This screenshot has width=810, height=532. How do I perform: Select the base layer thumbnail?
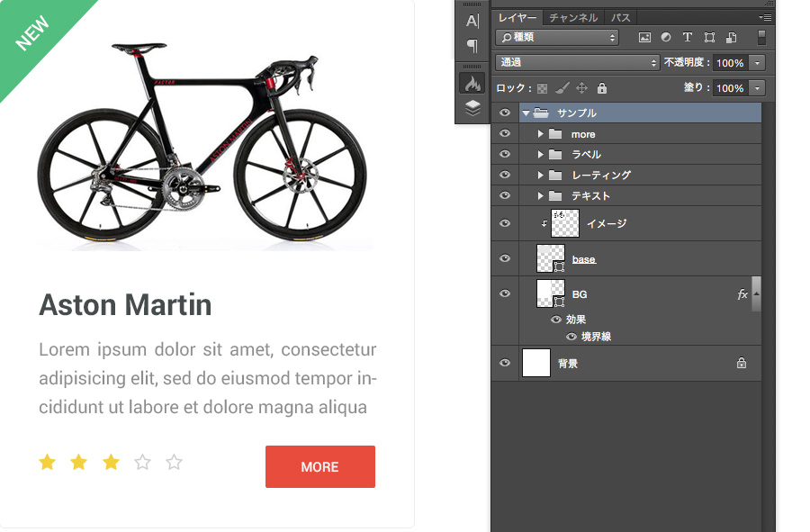551,258
